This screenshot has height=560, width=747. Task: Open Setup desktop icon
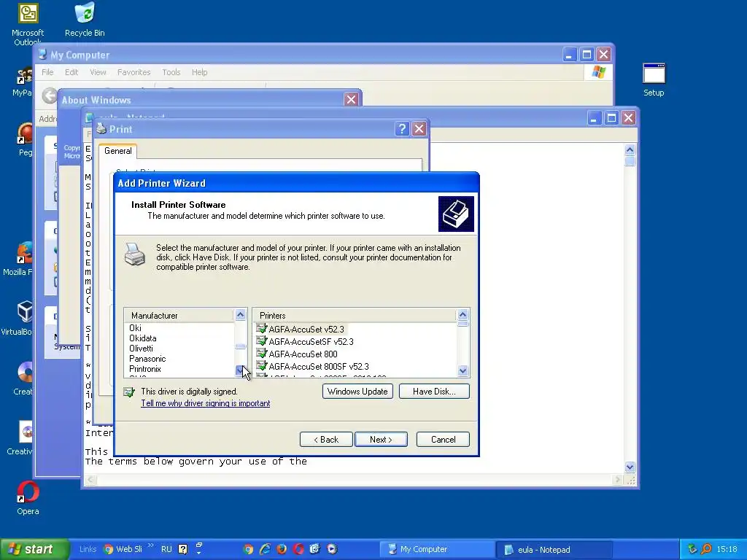tap(654, 80)
